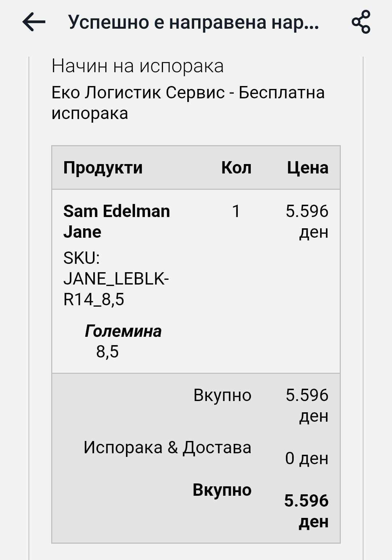The image size is (392, 560).
Task: Tap the product row price 5.596 ден
Action: tap(307, 221)
